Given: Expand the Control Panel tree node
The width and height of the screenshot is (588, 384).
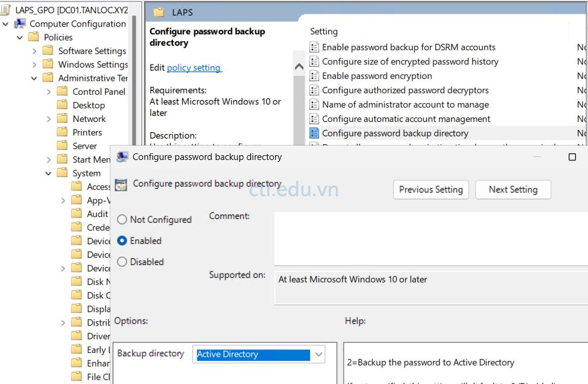Looking at the screenshot, I should 48,91.
